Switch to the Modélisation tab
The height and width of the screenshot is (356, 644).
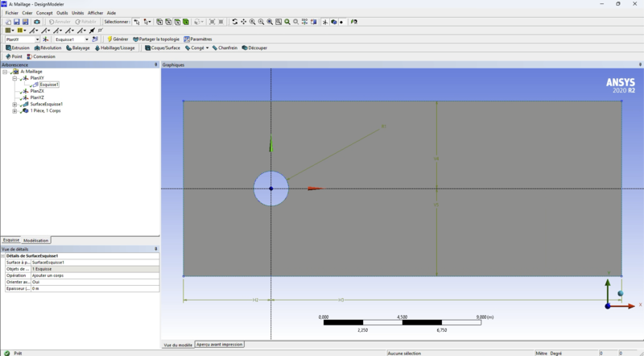[x=35, y=241]
